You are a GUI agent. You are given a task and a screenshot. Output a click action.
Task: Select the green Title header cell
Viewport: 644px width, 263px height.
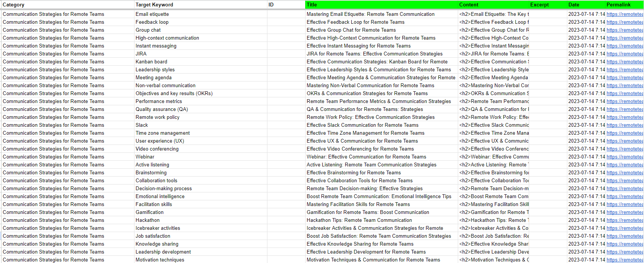pyautogui.click(x=381, y=5)
